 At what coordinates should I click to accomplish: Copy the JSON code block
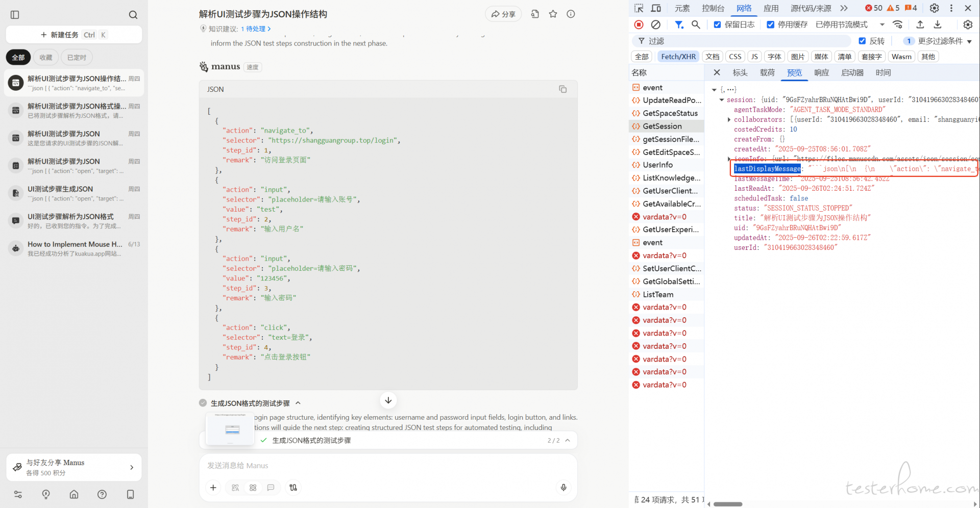(x=562, y=89)
